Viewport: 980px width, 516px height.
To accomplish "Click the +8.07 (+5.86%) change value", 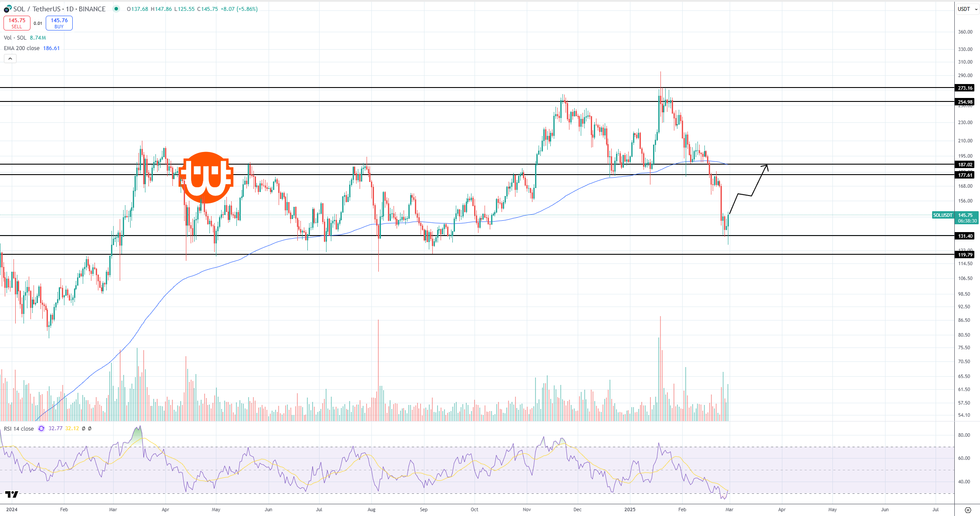I will pos(239,9).
